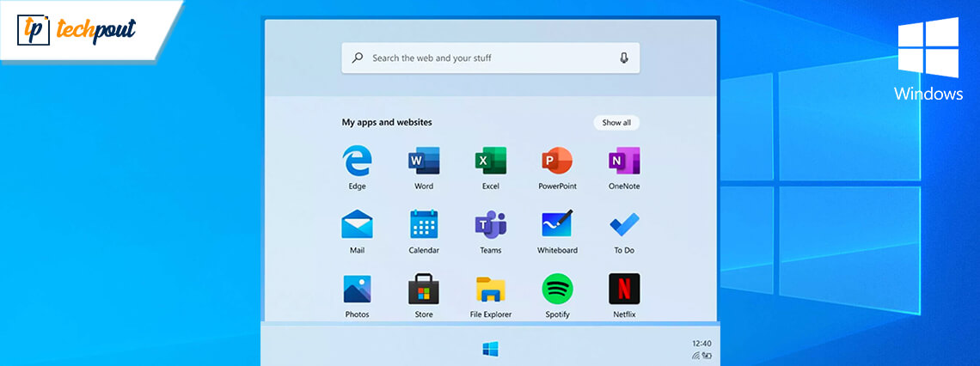
Task: Launch the Whiteboard app
Action: [x=557, y=224]
